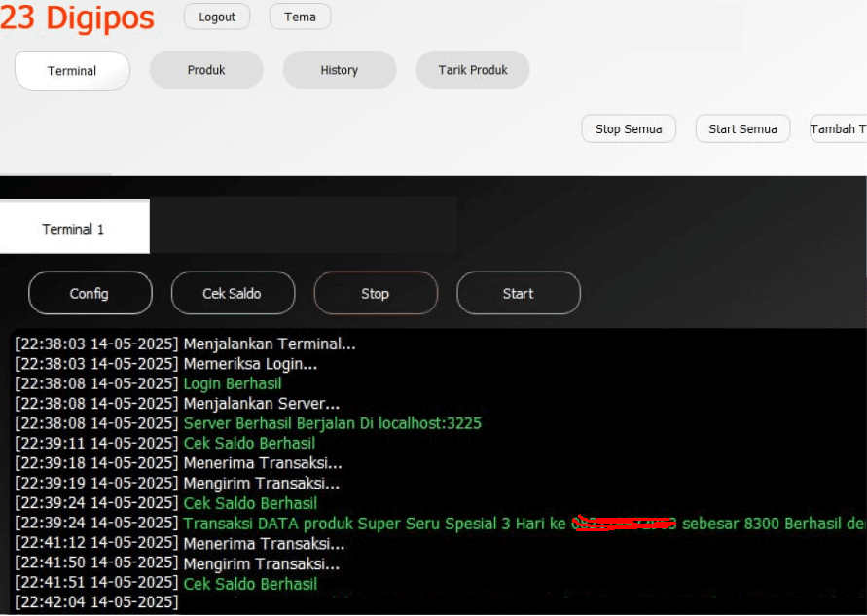Open the Produk tab
Image resolution: width=867 pixels, height=616 pixels.
(206, 70)
